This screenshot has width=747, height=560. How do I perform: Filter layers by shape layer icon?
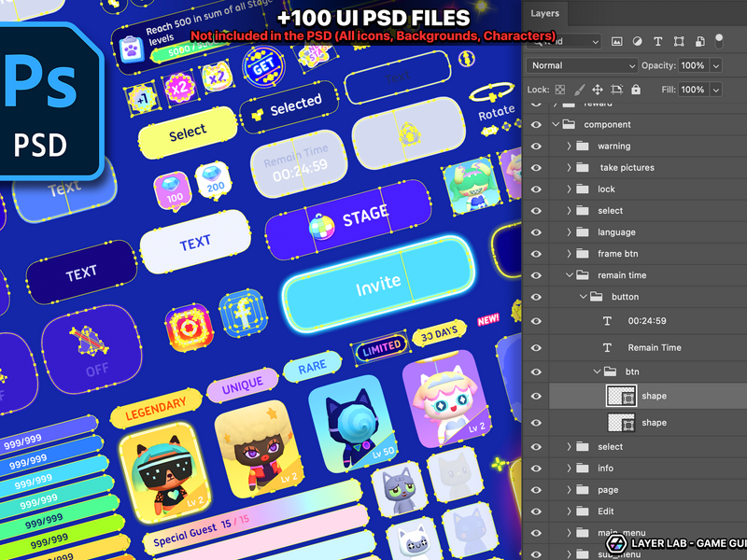(x=679, y=41)
